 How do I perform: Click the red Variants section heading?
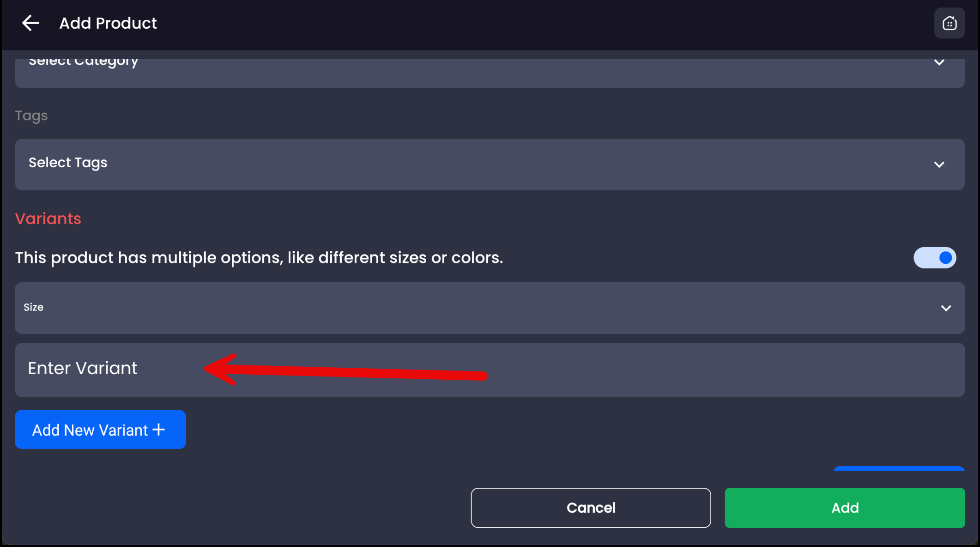click(x=48, y=219)
